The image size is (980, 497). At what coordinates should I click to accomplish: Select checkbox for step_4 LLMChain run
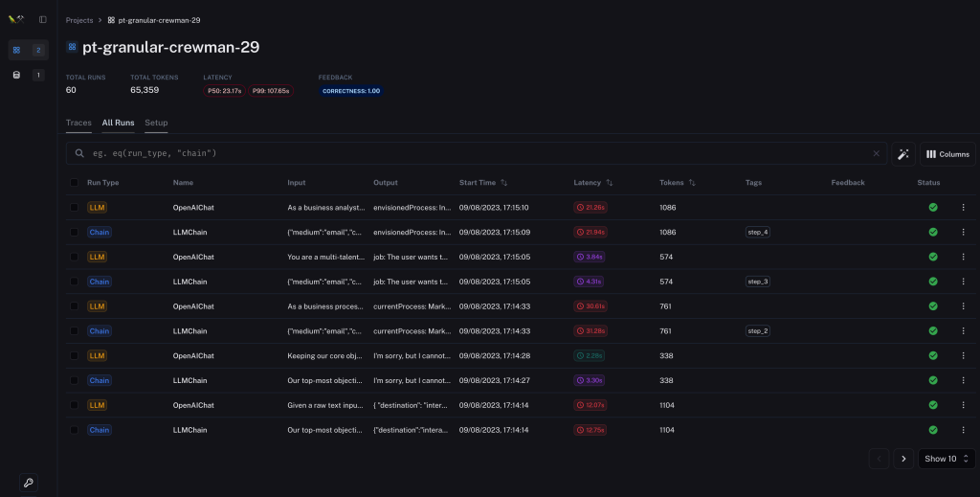click(x=74, y=232)
